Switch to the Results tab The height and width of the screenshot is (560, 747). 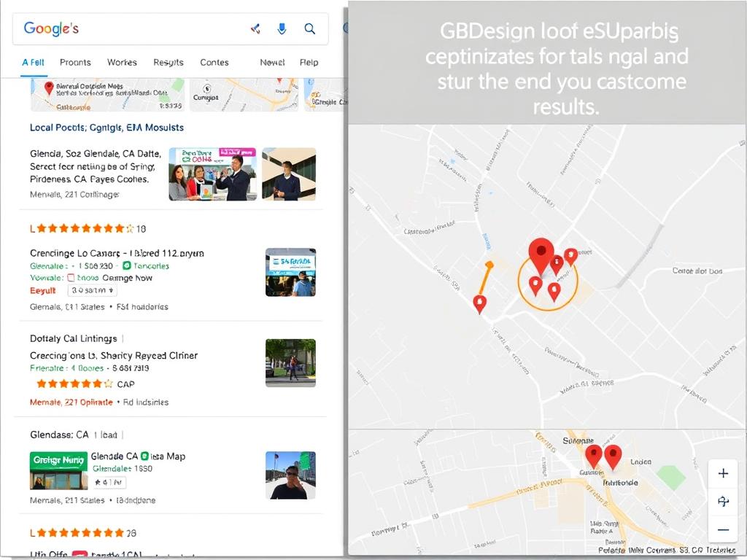click(x=168, y=63)
